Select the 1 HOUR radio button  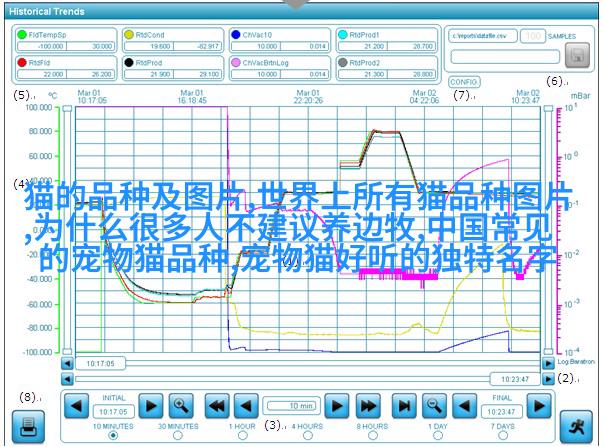(x=243, y=435)
